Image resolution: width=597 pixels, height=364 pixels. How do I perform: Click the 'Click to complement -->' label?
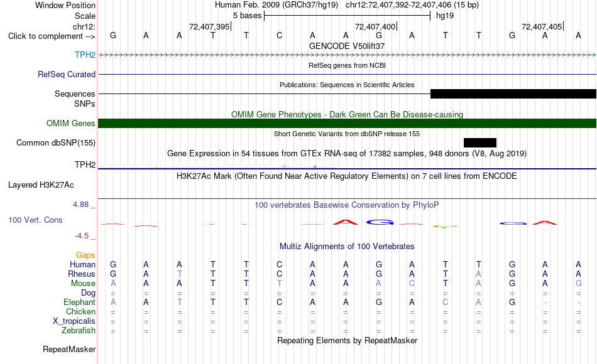coord(52,36)
